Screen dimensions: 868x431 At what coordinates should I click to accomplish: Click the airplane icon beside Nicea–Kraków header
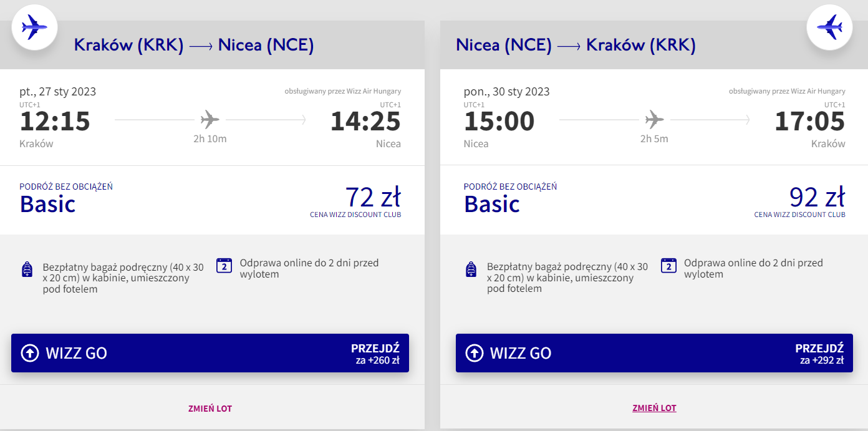click(829, 27)
